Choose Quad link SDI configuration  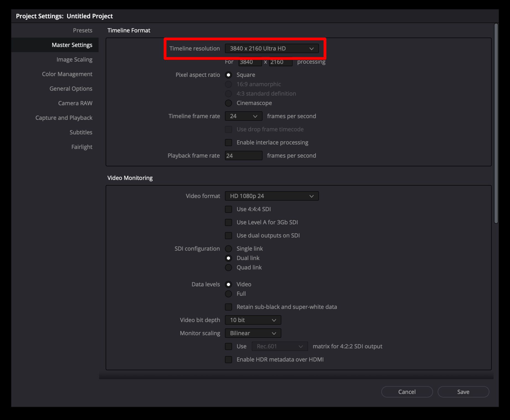point(228,267)
